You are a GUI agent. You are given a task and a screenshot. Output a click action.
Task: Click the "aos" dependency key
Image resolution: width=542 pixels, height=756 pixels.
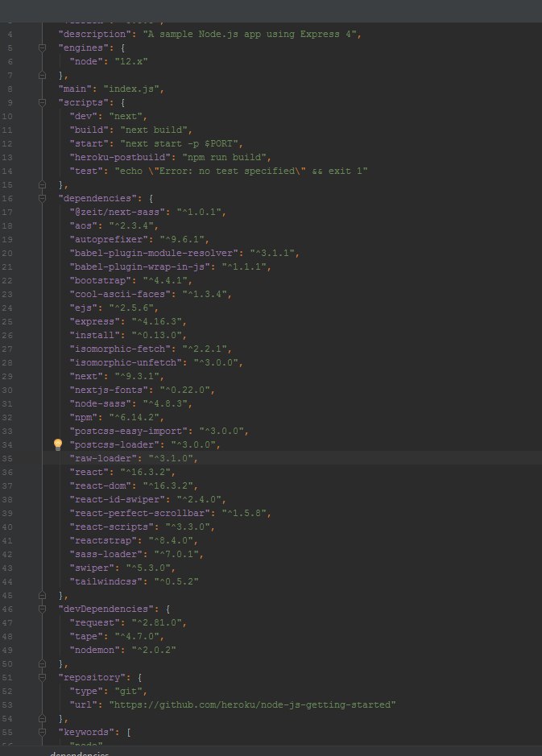click(84, 225)
